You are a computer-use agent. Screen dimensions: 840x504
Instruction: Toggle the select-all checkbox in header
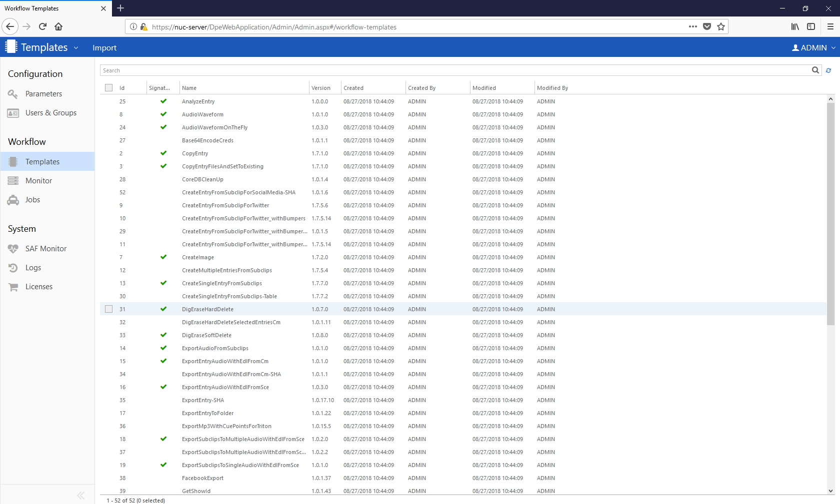pyautogui.click(x=109, y=88)
